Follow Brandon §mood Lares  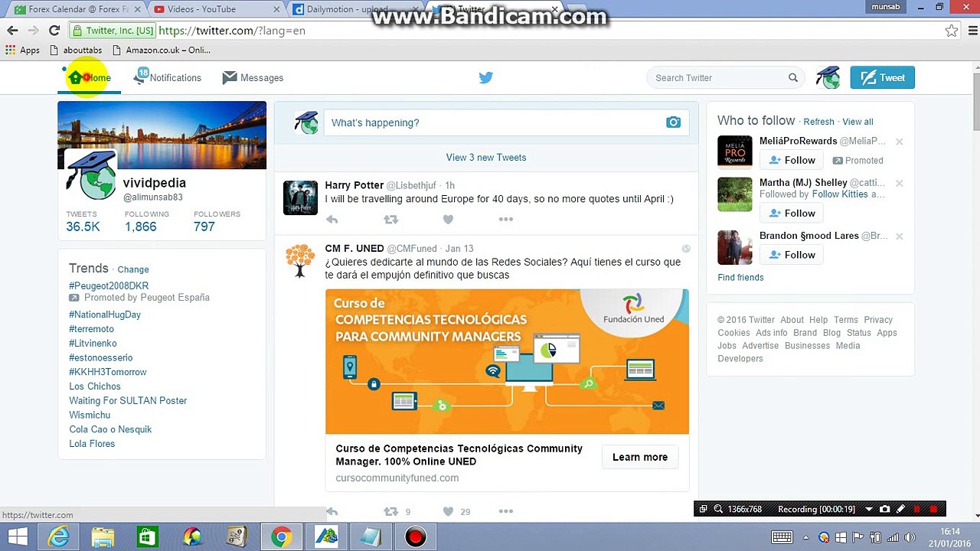point(792,255)
